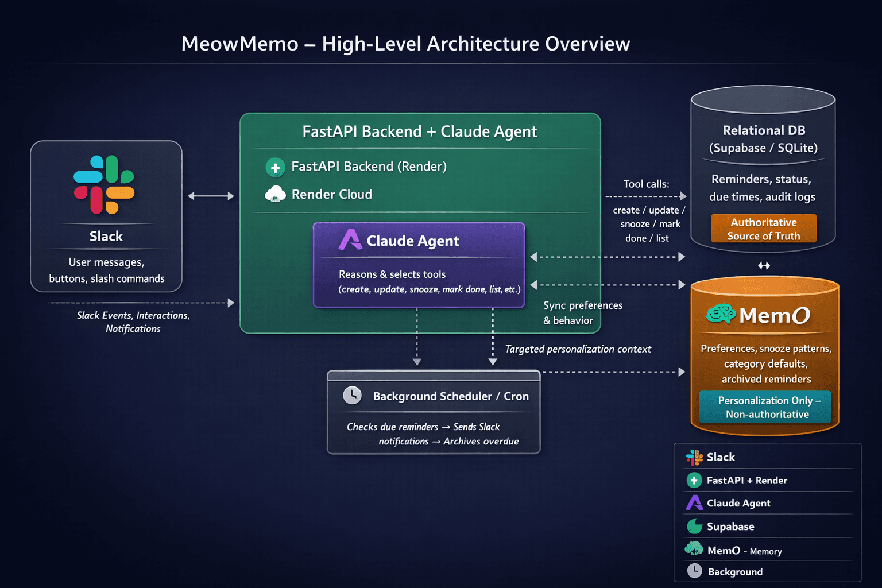Click the Render Cloud icon
Image resolution: width=882 pixels, height=588 pixels.
pyautogui.click(x=276, y=194)
